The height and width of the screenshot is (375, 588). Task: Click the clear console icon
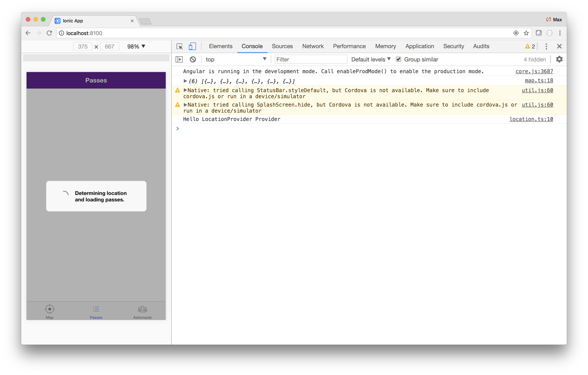click(193, 59)
